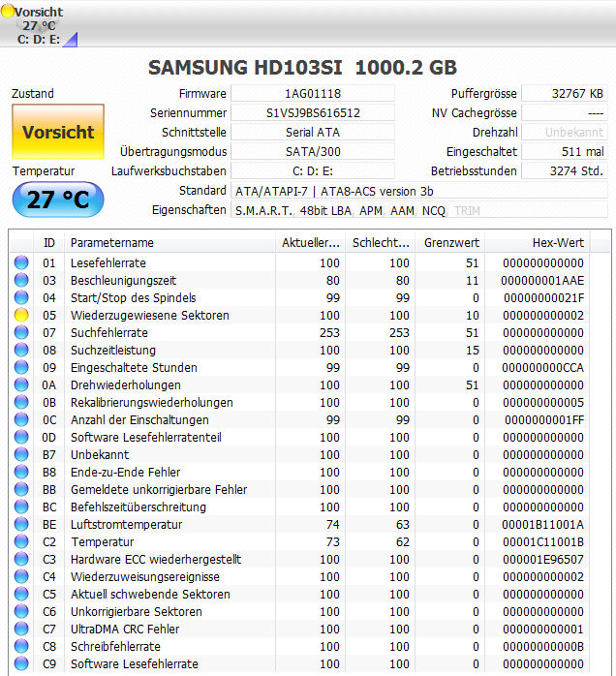Click the blue orb for Software Lesefehlerrate C9
Image resolution: width=616 pixels, height=676 pixels.
[x=21, y=664]
